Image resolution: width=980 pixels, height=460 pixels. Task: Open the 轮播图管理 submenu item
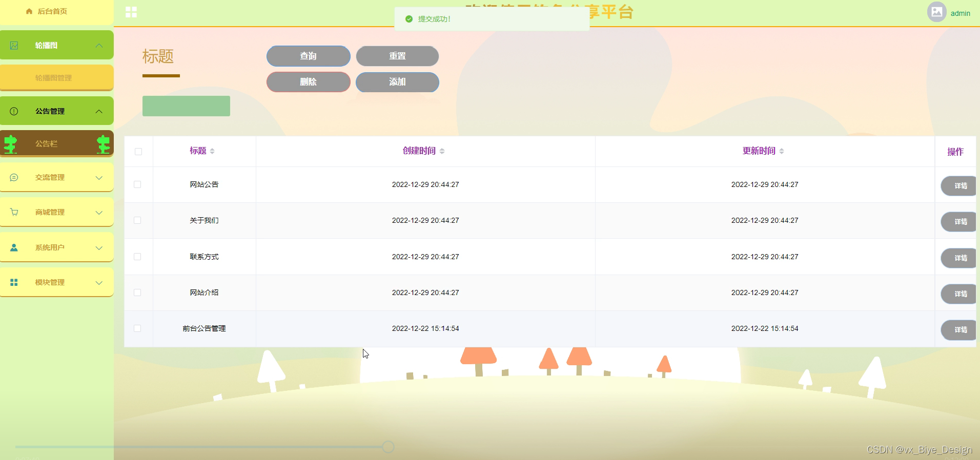pos(57,78)
